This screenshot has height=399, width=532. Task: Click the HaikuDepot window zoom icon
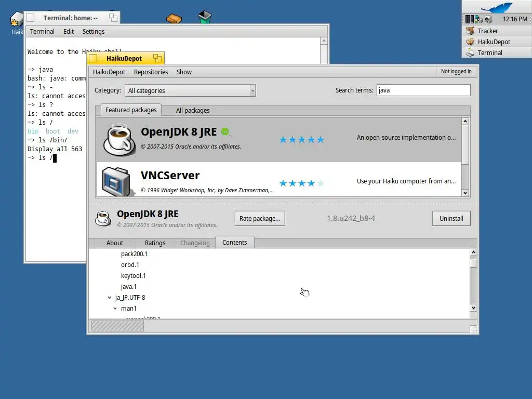pyautogui.click(x=157, y=58)
